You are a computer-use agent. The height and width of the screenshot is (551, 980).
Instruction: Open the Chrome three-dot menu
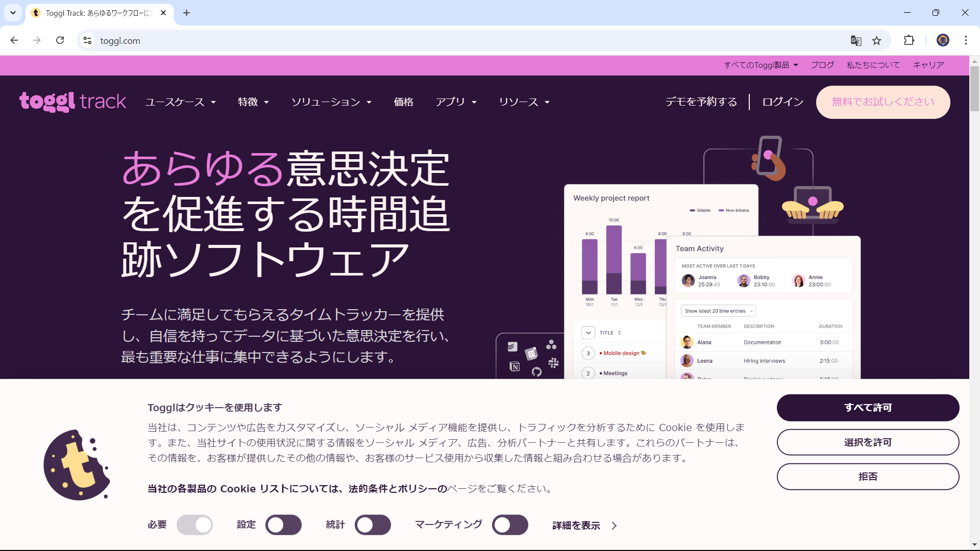pos(966,40)
